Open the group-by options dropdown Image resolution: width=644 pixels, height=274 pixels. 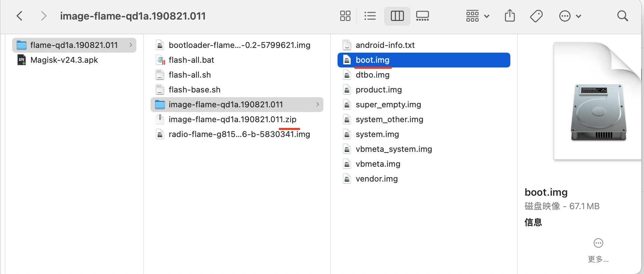pyautogui.click(x=478, y=16)
